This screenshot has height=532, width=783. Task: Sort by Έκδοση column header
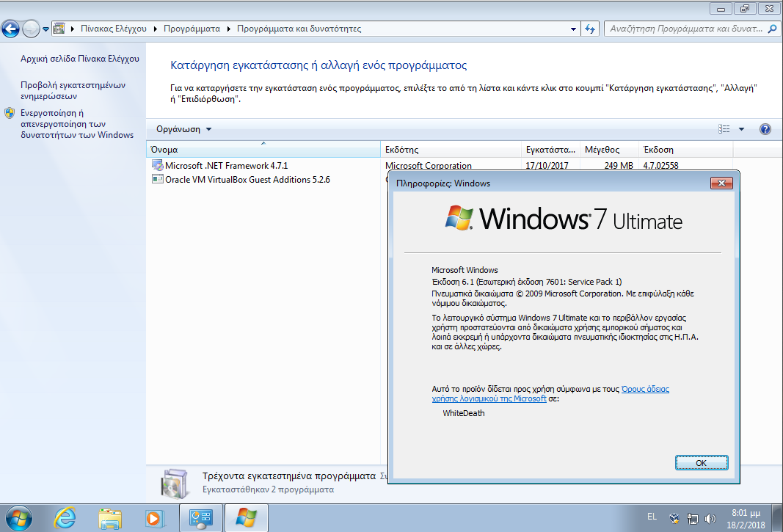685,150
